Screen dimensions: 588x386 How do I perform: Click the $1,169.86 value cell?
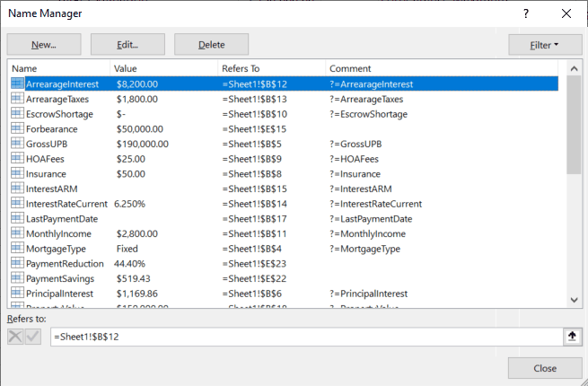coord(136,294)
